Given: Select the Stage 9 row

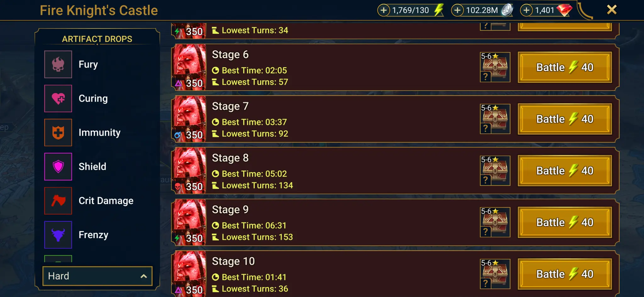Looking at the screenshot, I should tap(395, 222).
